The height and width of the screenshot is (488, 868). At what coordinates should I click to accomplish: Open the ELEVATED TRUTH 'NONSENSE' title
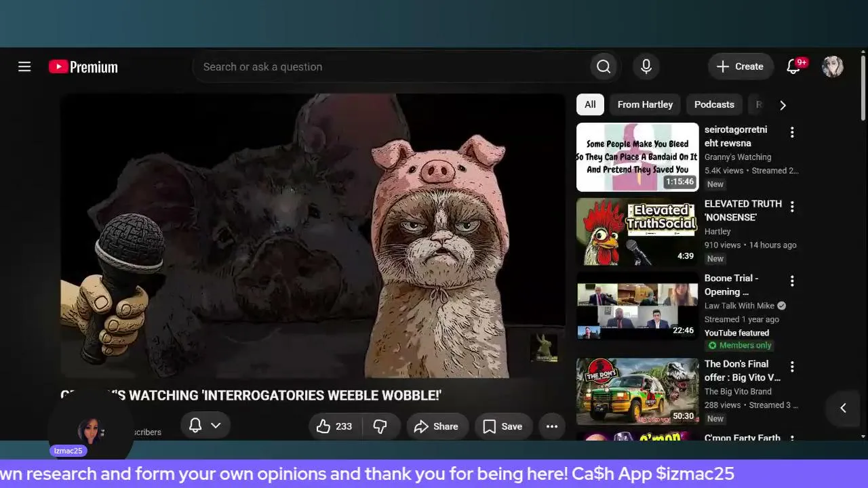pos(743,211)
